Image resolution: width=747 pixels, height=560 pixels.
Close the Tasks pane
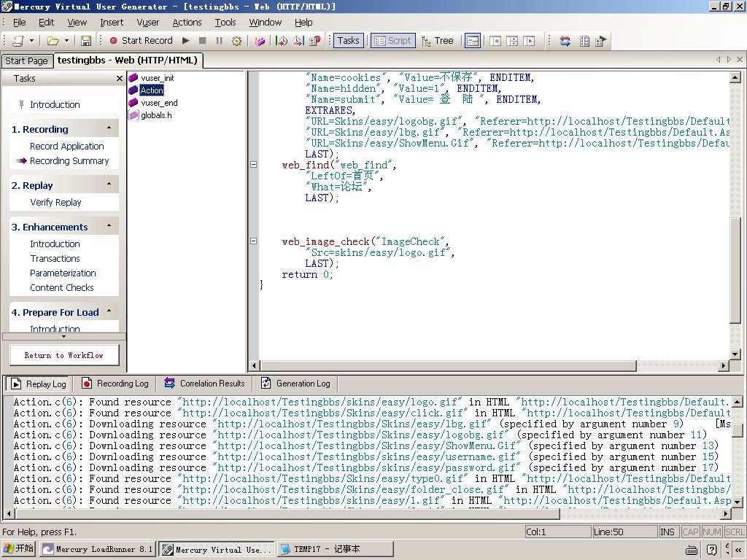click(x=120, y=78)
